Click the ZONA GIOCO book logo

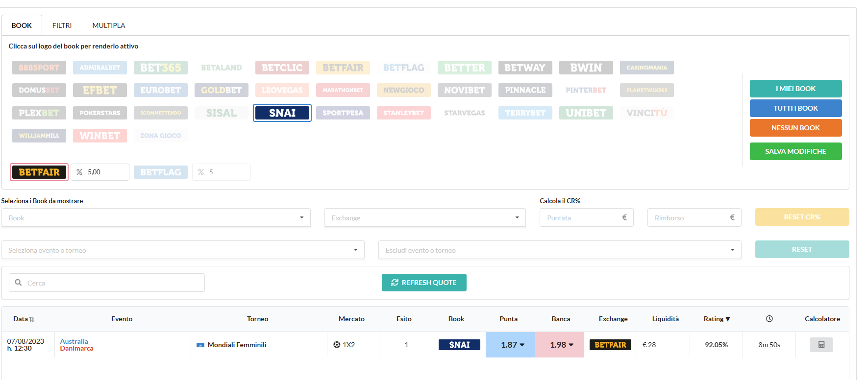pos(161,136)
